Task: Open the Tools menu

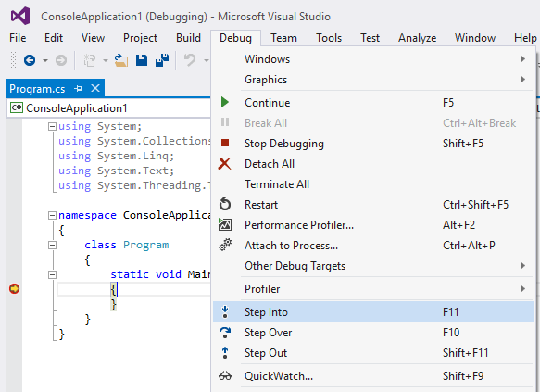Action: click(329, 38)
